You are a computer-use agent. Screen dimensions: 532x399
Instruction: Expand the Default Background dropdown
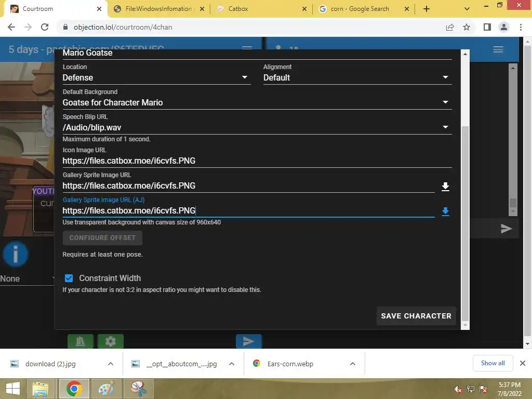[257, 102]
